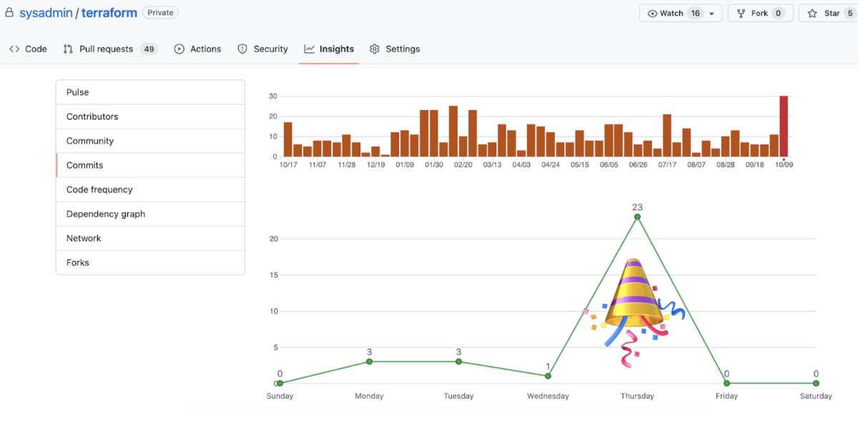
Task: Click the Thursday data point showing 23
Action: (637, 217)
